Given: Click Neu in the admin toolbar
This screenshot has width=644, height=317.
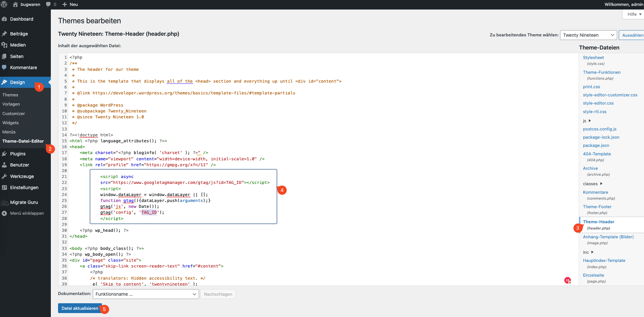Looking at the screenshot, I should coord(70,4).
